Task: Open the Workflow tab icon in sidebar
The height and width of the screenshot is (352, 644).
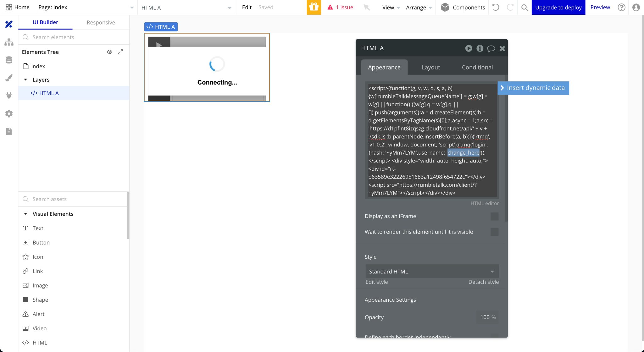Action: point(9,42)
